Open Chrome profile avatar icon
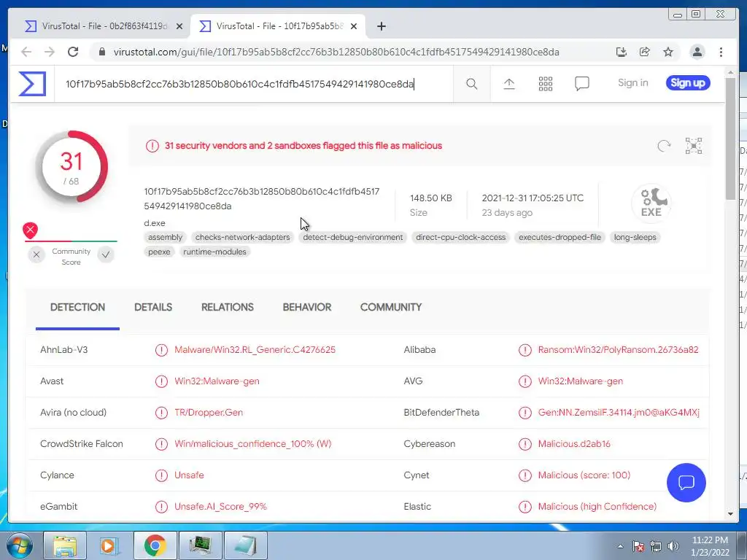 [697, 52]
